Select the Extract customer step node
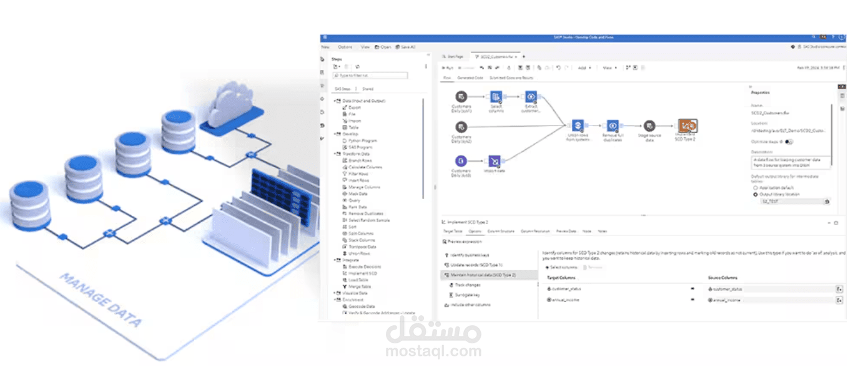The image size is (868, 367). coord(531,97)
